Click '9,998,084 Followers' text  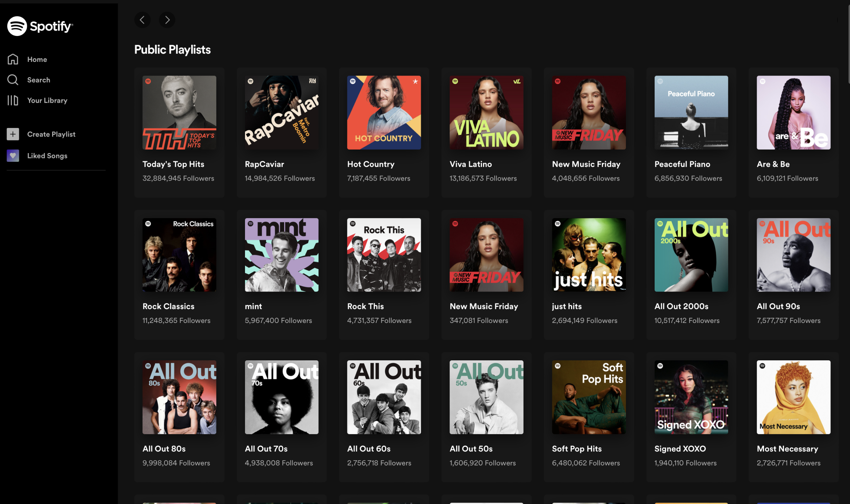tap(176, 463)
